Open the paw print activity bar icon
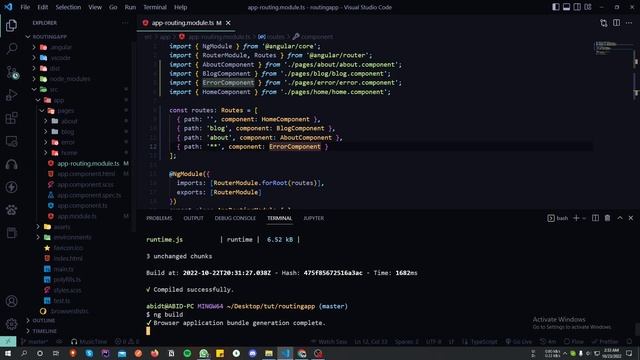This screenshot has width=640, height=360. point(11,210)
